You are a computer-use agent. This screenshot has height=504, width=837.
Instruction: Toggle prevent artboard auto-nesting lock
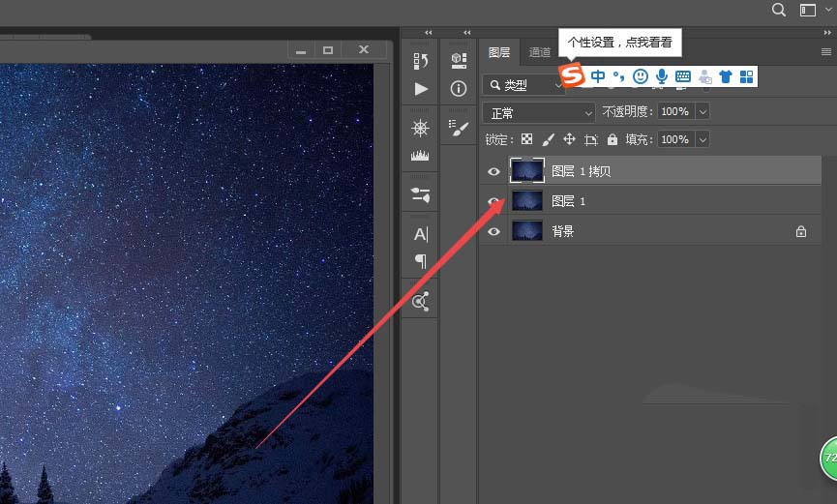tap(590, 140)
